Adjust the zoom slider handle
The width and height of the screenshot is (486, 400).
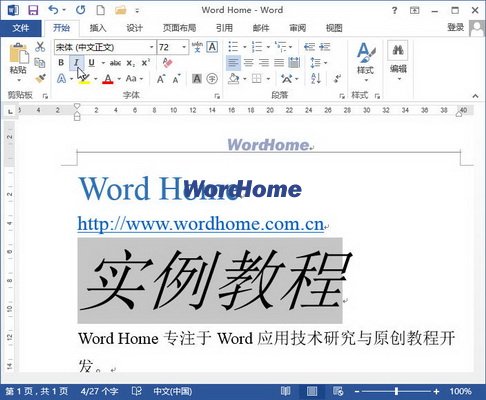396,391
